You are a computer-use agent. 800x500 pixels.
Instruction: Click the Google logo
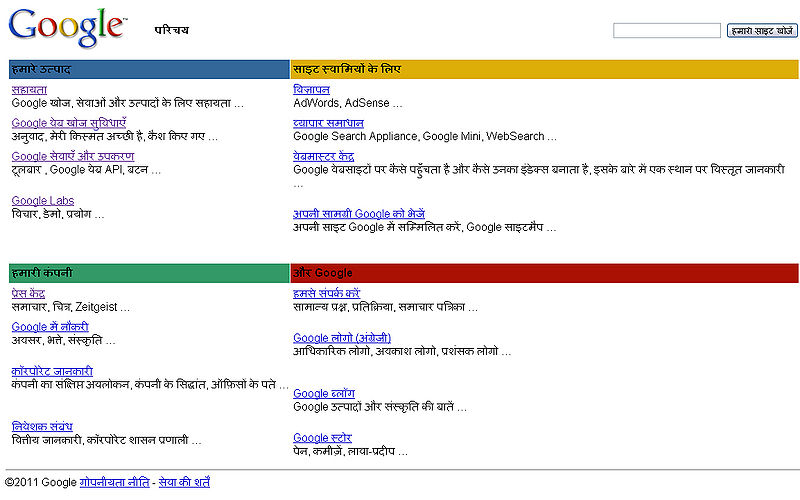67,28
